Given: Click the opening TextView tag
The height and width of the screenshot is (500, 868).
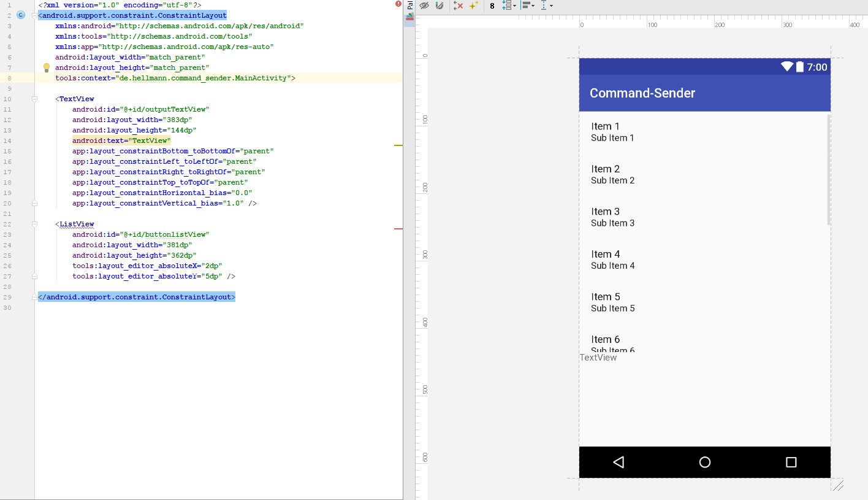Looking at the screenshot, I should 75,99.
